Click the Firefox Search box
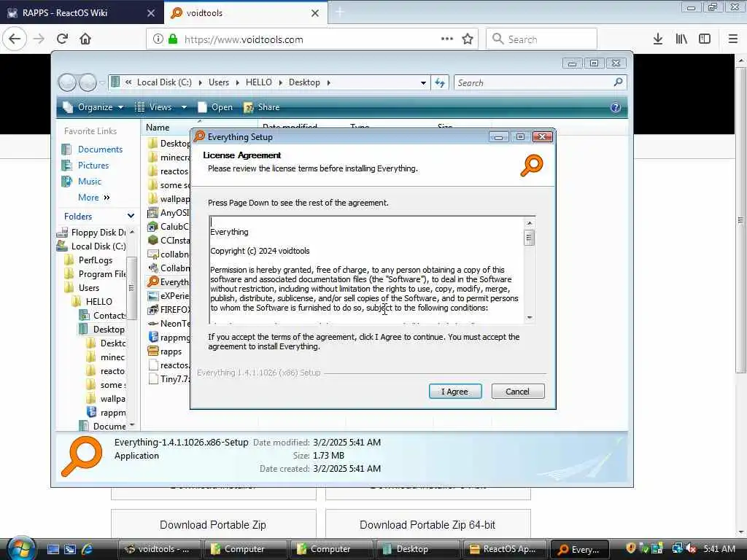The height and width of the screenshot is (560, 747). point(541,39)
